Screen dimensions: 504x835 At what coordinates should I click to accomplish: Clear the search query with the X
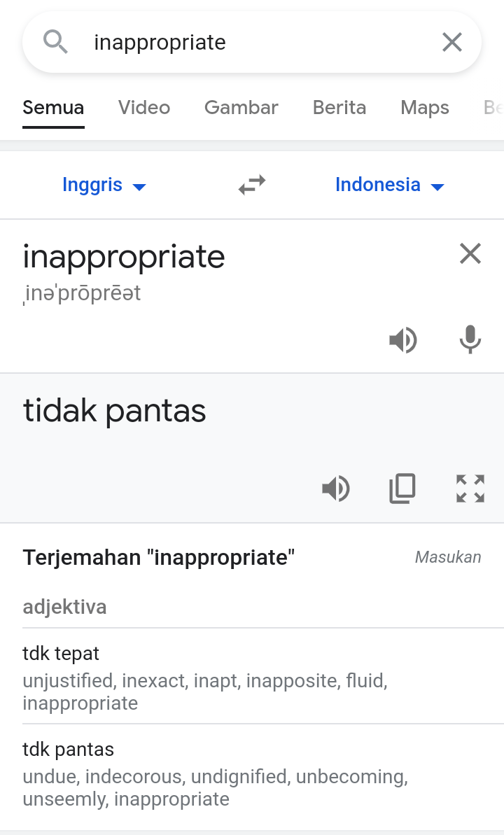(452, 42)
